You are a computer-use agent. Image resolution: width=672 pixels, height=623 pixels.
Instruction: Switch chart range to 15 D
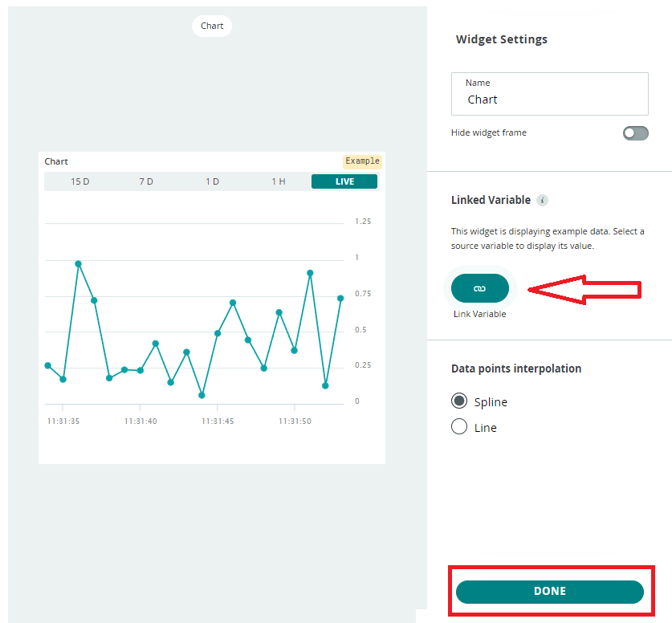point(80,181)
